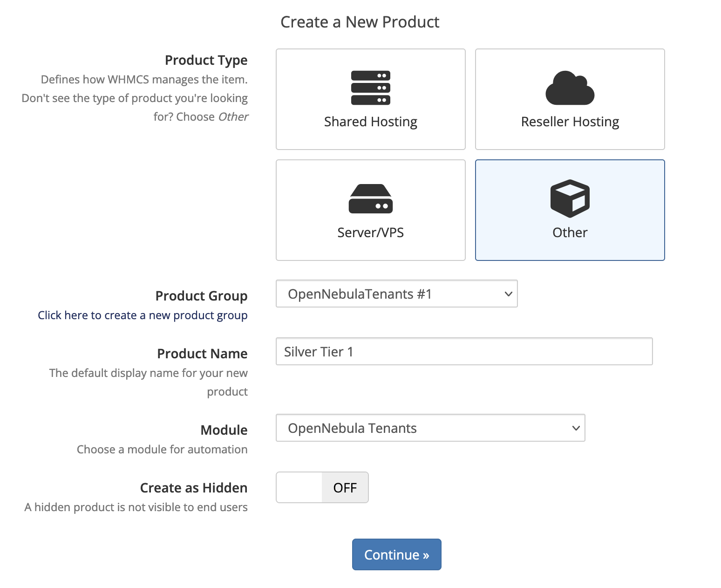Open the Product Group dropdown

click(396, 294)
